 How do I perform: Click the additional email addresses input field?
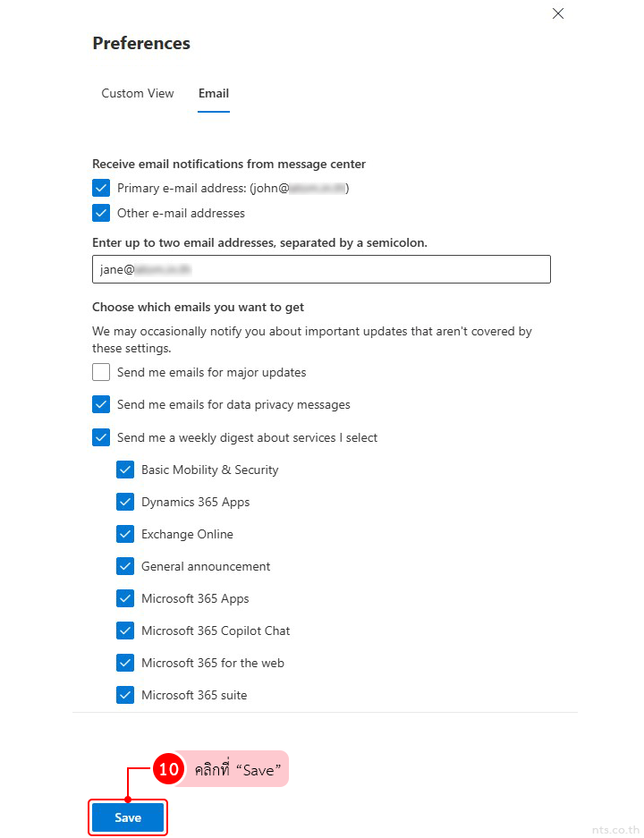tap(321, 269)
